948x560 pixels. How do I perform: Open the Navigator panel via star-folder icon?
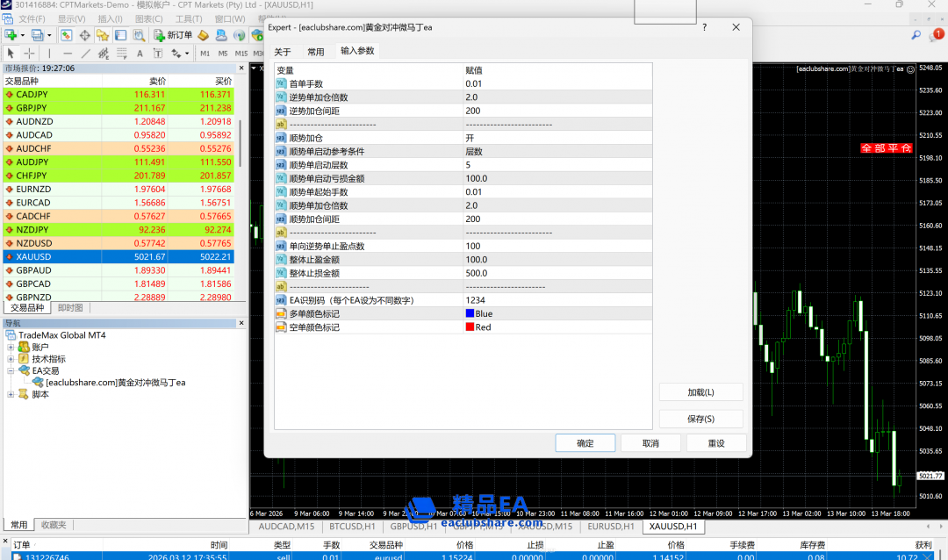pos(103,35)
